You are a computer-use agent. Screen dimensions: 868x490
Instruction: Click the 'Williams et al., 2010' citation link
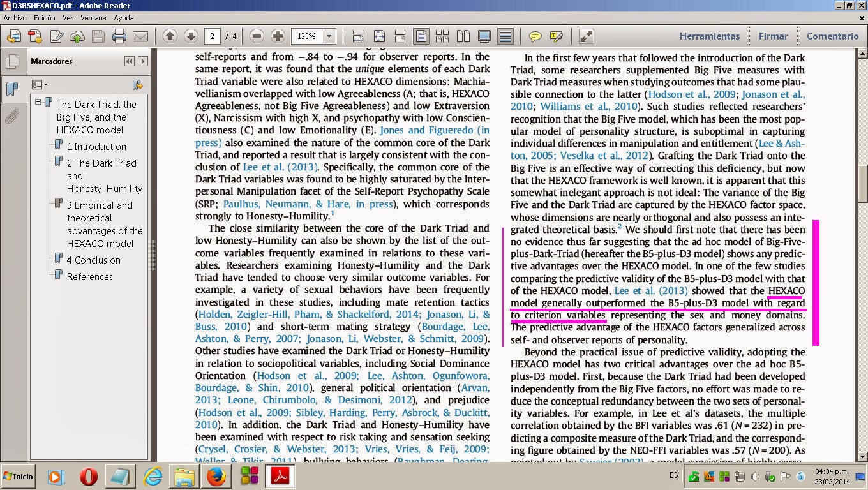[588, 106]
